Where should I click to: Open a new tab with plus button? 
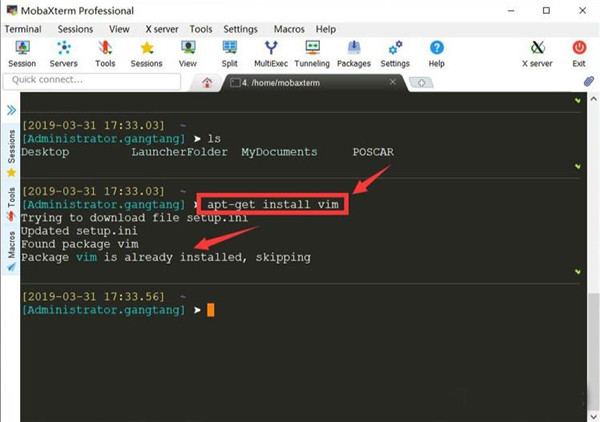[421, 83]
